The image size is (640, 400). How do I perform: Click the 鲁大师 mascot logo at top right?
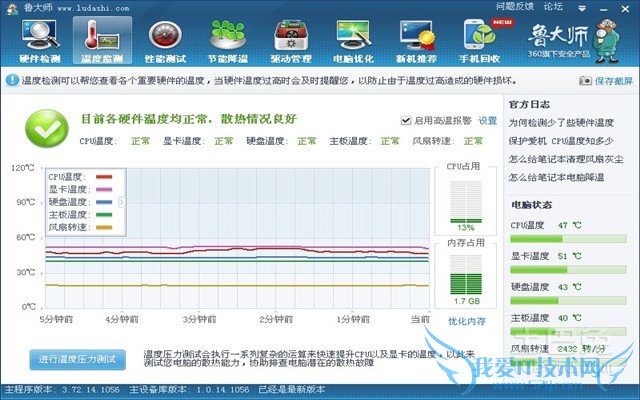(x=607, y=40)
